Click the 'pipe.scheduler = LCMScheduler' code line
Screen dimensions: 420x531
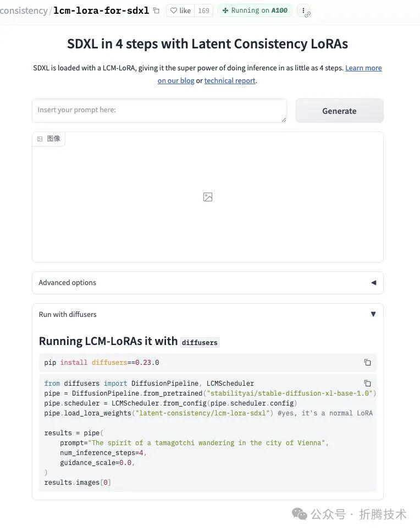pyautogui.click(x=170, y=403)
